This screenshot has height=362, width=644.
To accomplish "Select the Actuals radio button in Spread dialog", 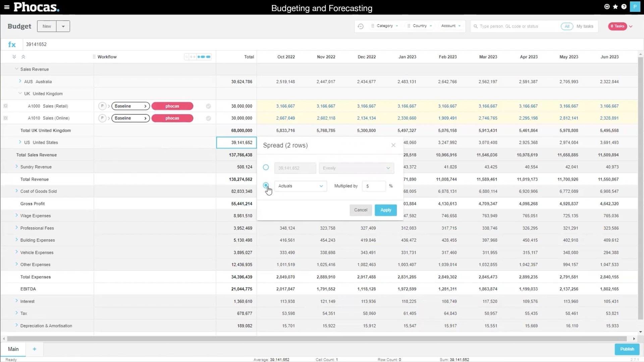I will tap(266, 185).
